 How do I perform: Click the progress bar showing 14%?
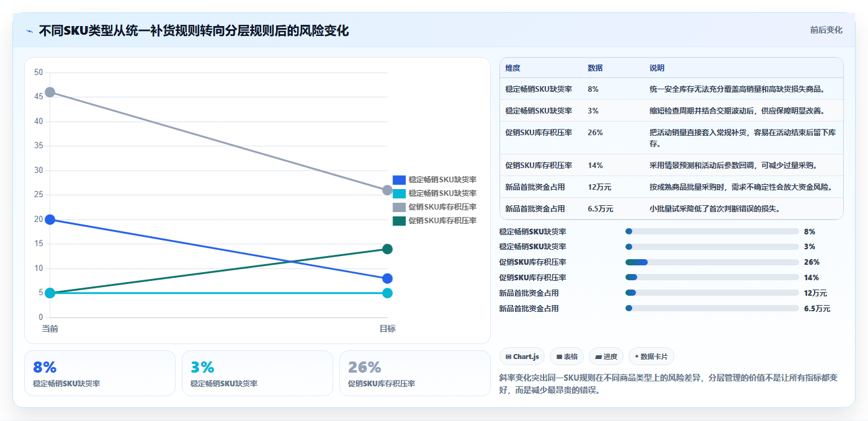(x=712, y=277)
